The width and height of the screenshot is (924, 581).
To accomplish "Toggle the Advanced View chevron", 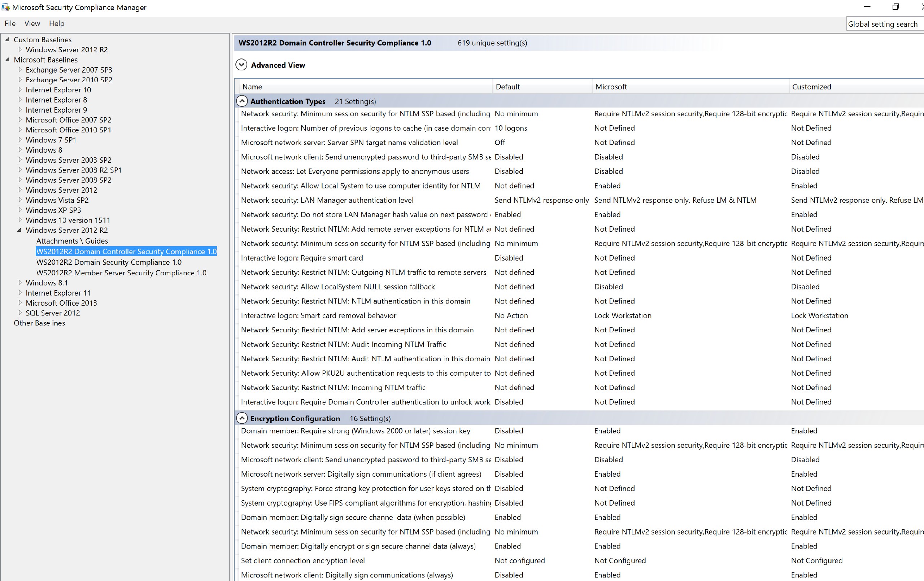I will [x=241, y=65].
